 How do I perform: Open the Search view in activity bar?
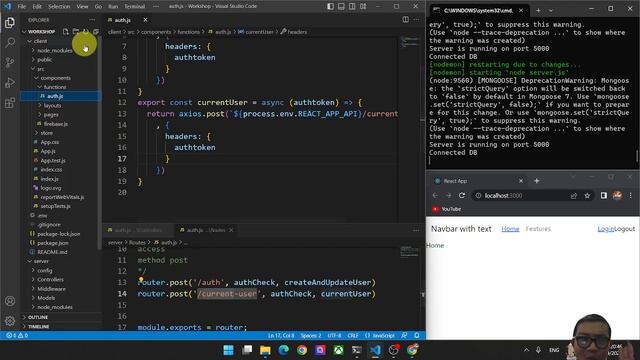10,42
